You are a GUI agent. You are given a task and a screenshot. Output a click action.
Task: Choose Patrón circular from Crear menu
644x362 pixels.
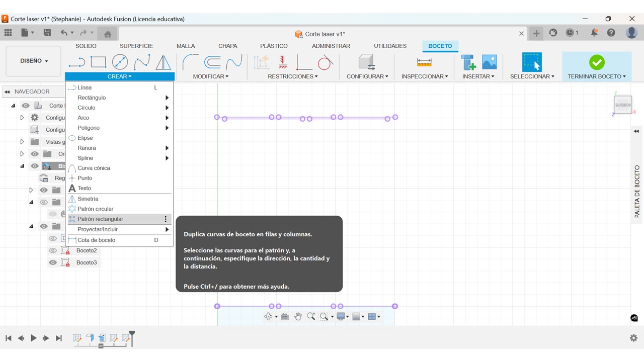click(96, 209)
